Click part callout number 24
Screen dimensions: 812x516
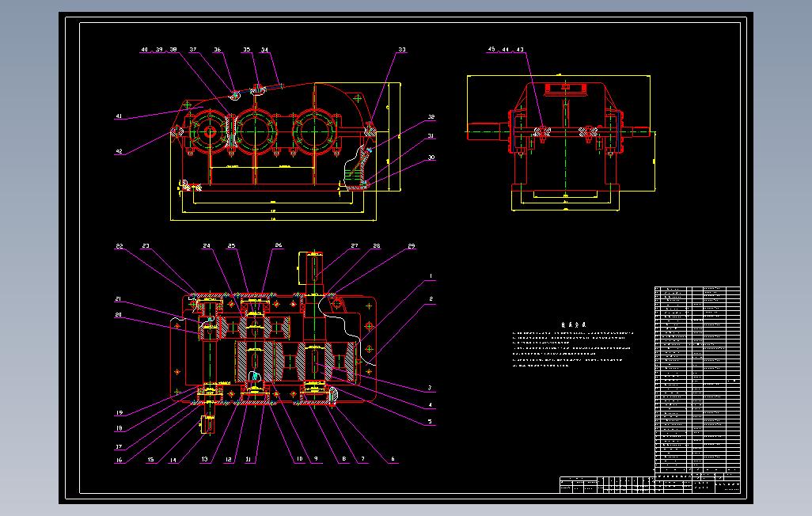pos(207,246)
